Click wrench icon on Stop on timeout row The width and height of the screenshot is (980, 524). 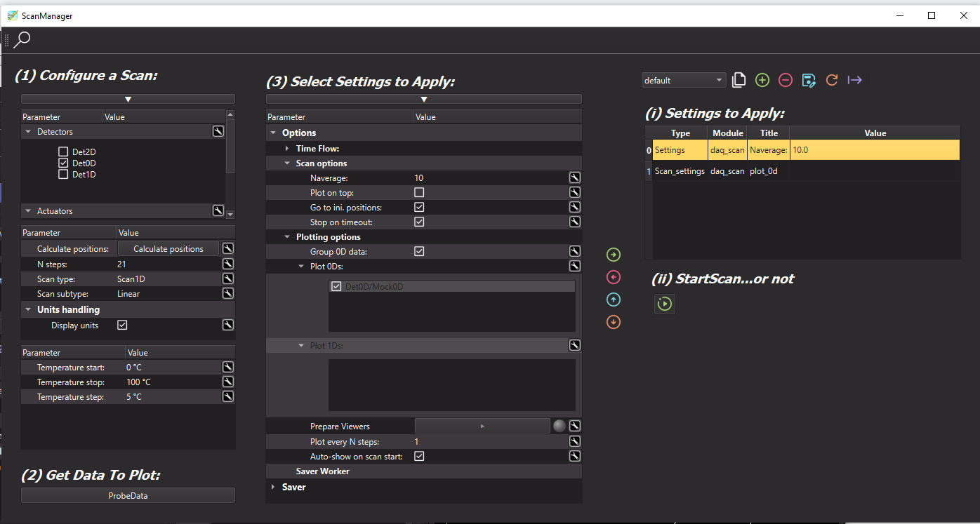pyautogui.click(x=575, y=222)
